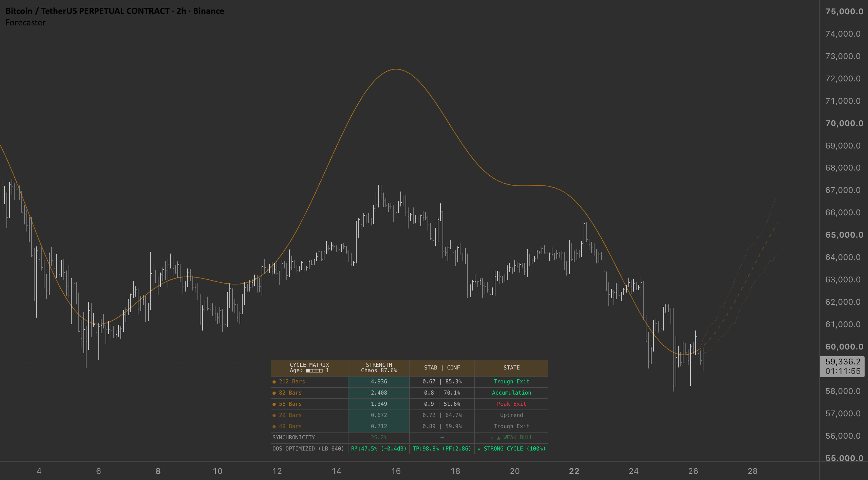868x480 pixels.
Task: Click the date label 22 on time axis
Action: coord(574,471)
